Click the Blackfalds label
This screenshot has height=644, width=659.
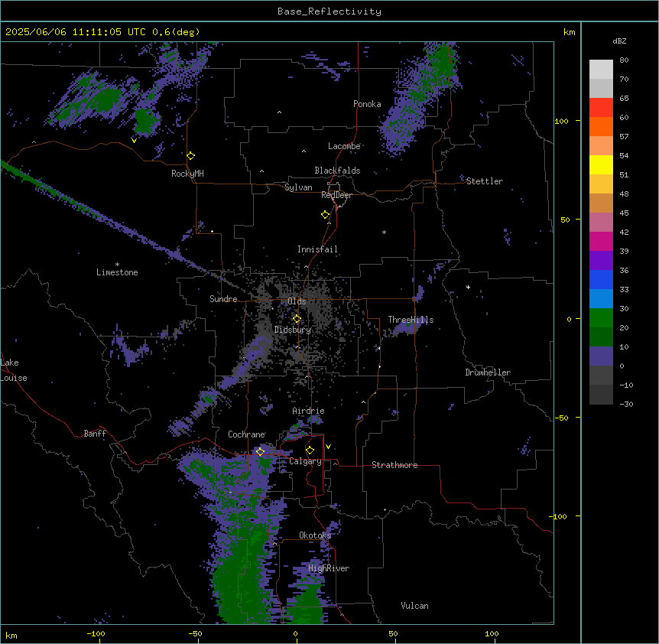click(x=337, y=171)
